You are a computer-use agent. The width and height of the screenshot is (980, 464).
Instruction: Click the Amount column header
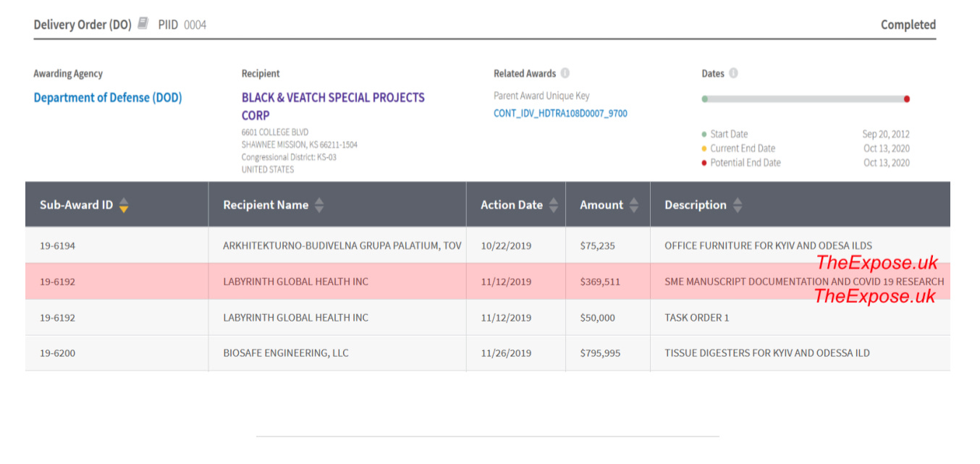pos(608,205)
